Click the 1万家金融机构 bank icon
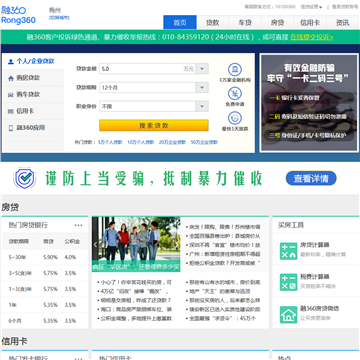 tap(235, 69)
